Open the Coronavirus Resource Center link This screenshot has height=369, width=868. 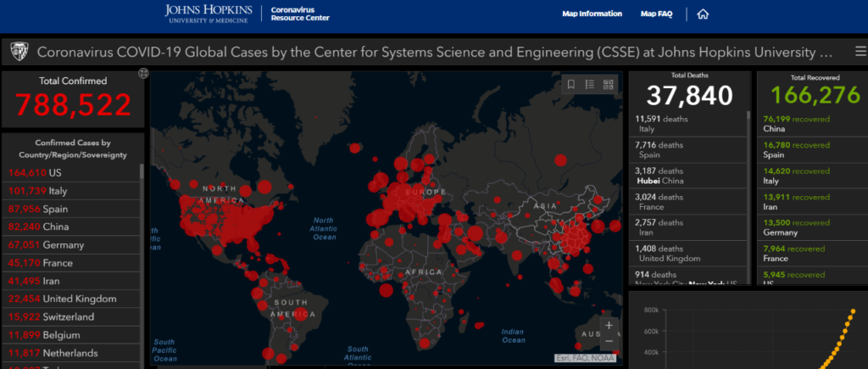coord(300,14)
